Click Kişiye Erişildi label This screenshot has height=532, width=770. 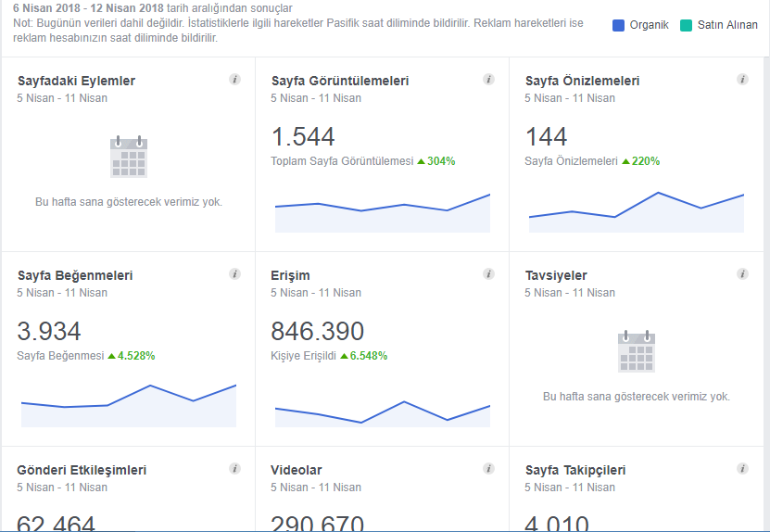[304, 356]
